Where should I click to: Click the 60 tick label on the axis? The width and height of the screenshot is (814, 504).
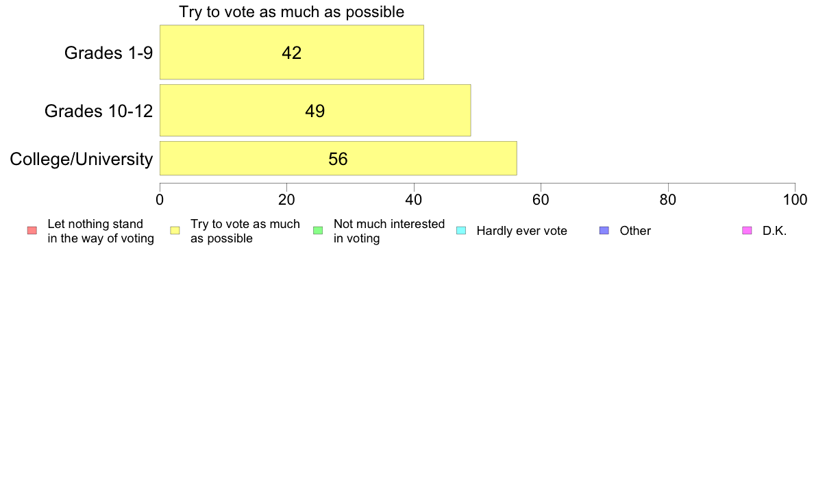pos(541,200)
